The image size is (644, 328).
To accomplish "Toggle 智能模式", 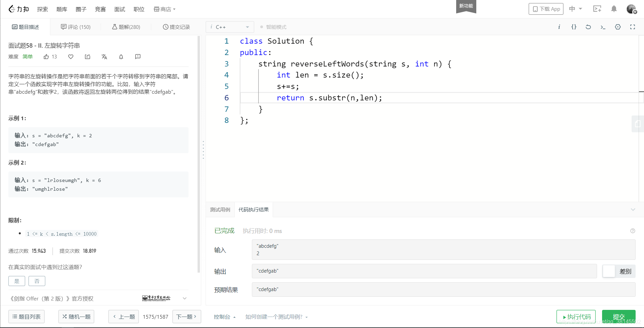I will [x=273, y=27].
